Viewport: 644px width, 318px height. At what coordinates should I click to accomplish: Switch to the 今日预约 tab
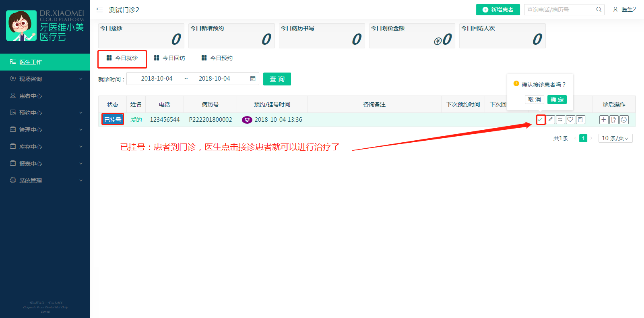pyautogui.click(x=217, y=58)
